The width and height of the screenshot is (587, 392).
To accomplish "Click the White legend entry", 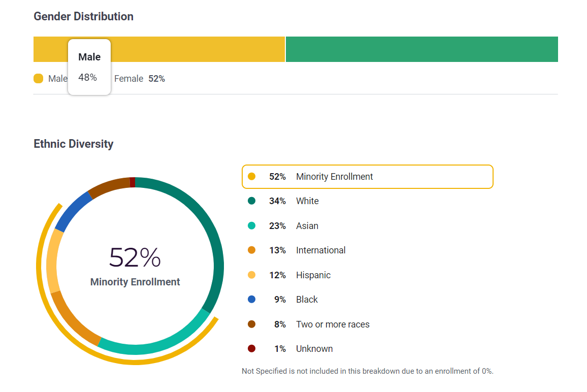I will (307, 201).
